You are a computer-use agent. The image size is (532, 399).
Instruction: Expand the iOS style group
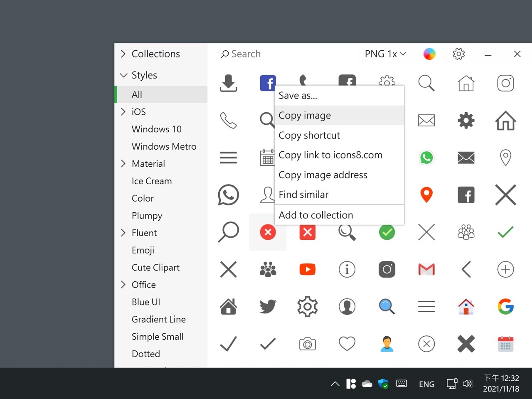123,111
